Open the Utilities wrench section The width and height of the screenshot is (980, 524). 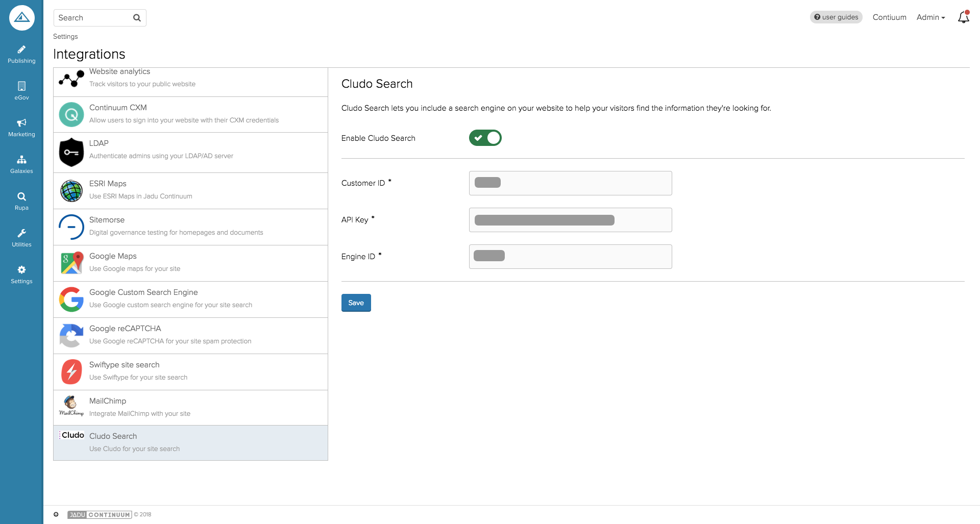tap(21, 238)
